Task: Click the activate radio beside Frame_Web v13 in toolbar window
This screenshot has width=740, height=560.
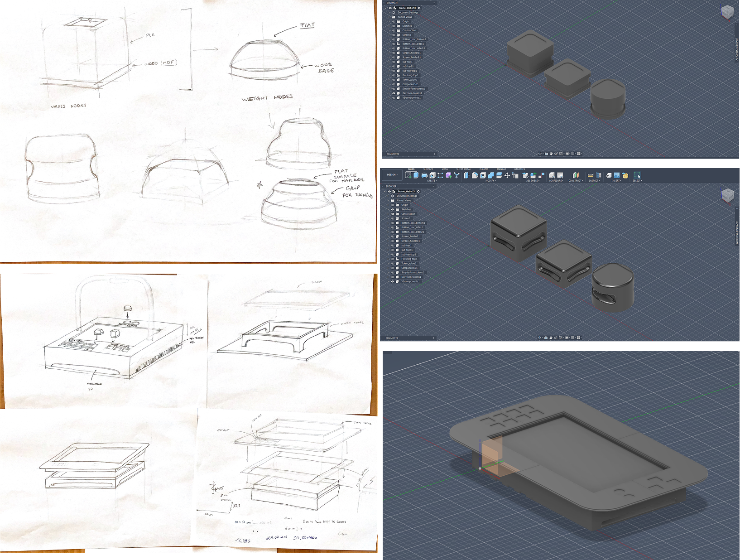Action: pos(418,191)
